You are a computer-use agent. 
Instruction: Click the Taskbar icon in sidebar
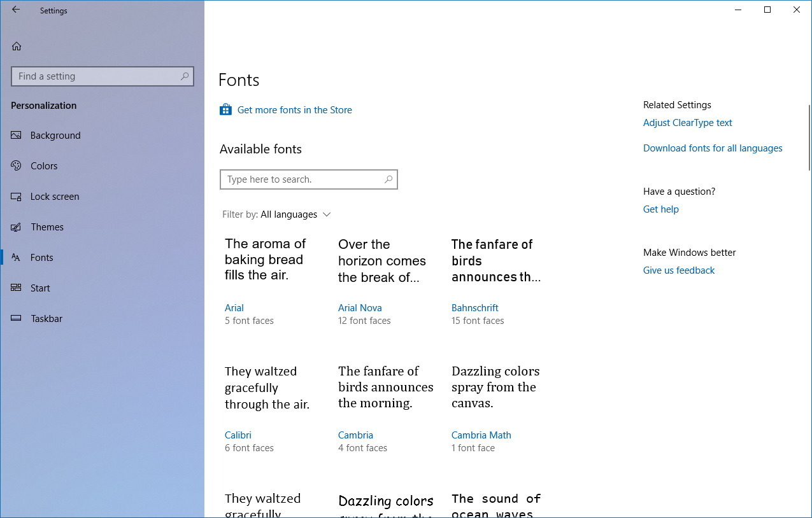click(x=17, y=318)
